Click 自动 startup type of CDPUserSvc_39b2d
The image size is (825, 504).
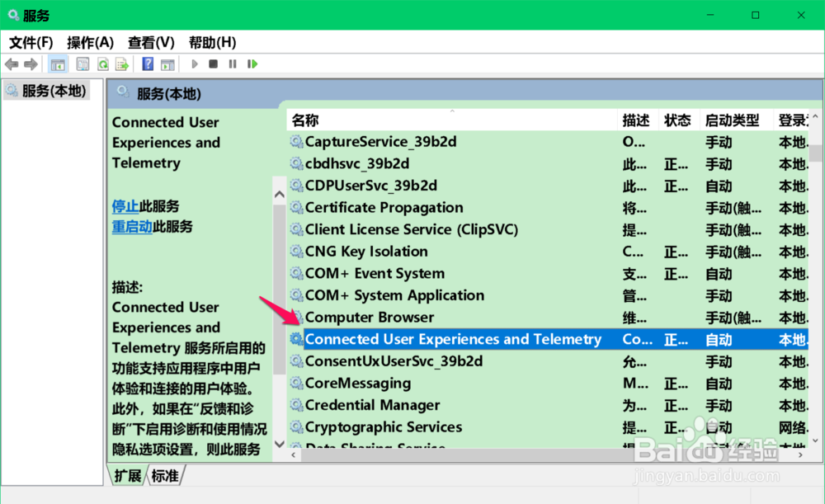pos(719,186)
